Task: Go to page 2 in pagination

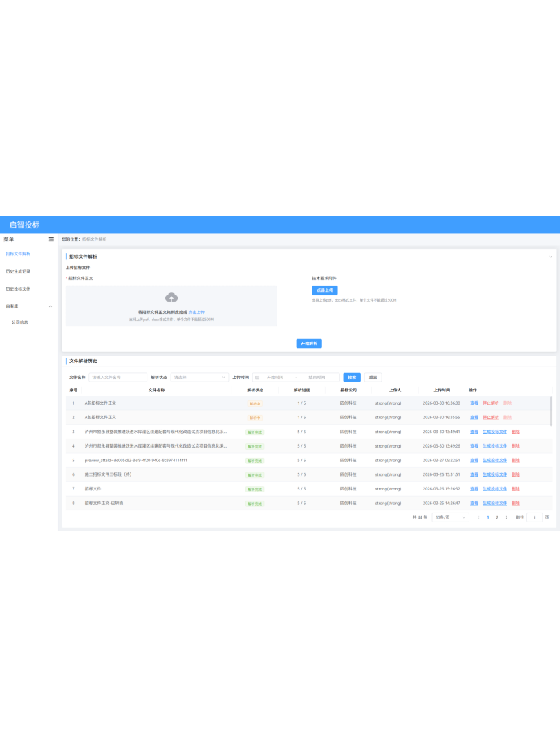Action: 496,517
